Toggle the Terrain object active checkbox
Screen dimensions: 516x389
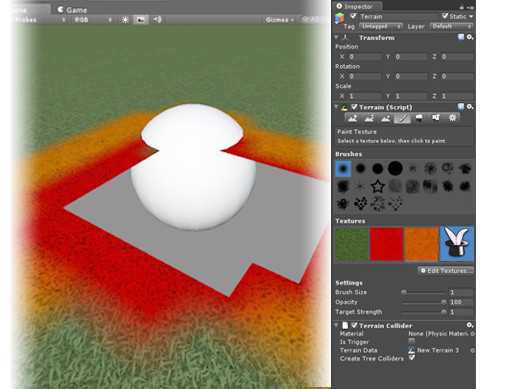coord(354,16)
